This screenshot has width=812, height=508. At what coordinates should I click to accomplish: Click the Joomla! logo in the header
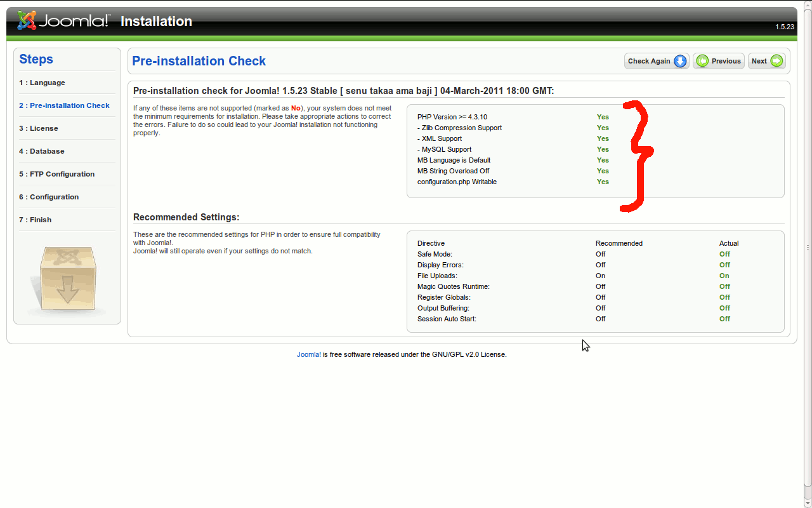[63, 21]
